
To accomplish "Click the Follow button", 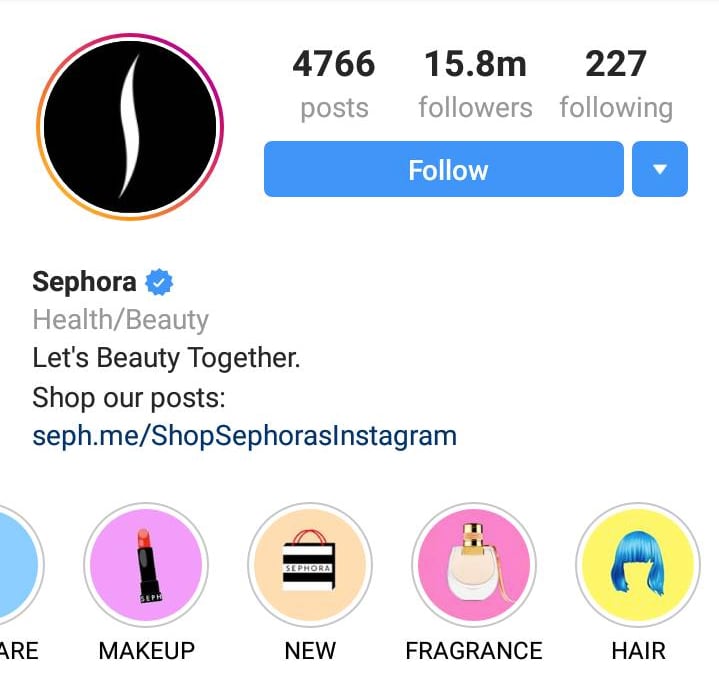I will click(x=444, y=169).
